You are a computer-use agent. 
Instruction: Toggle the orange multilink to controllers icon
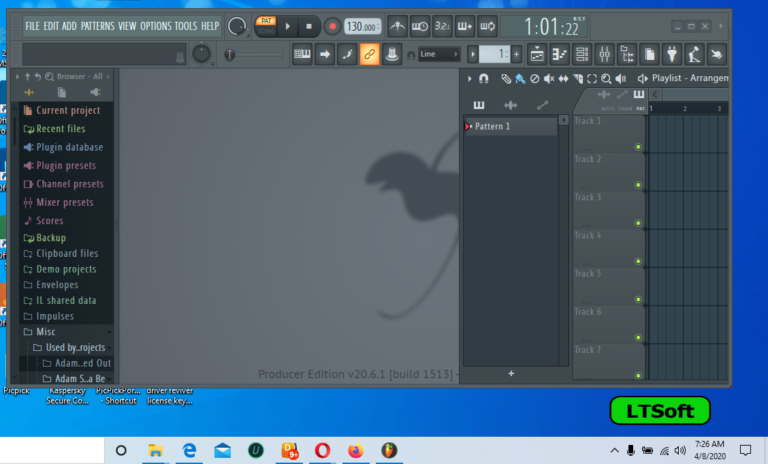[369, 54]
